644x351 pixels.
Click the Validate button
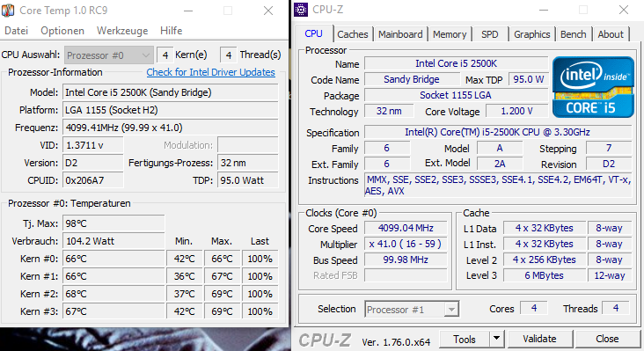(539, 339)
